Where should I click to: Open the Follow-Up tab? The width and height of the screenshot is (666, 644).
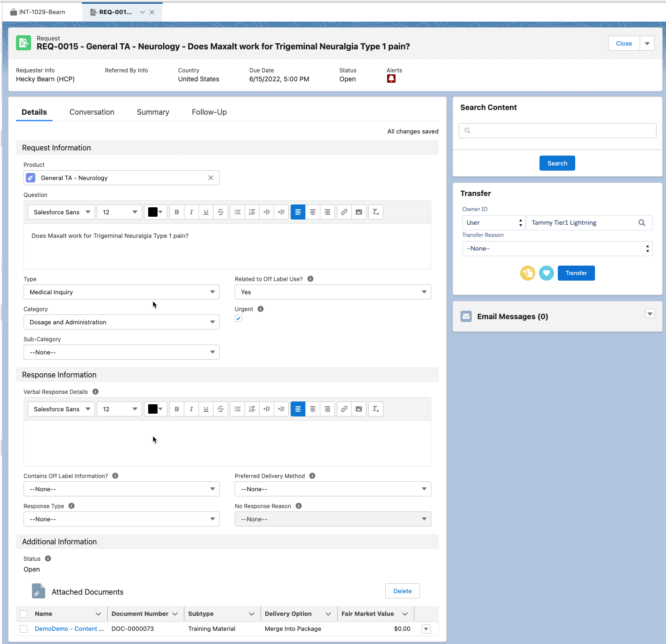tap(209, 112)
